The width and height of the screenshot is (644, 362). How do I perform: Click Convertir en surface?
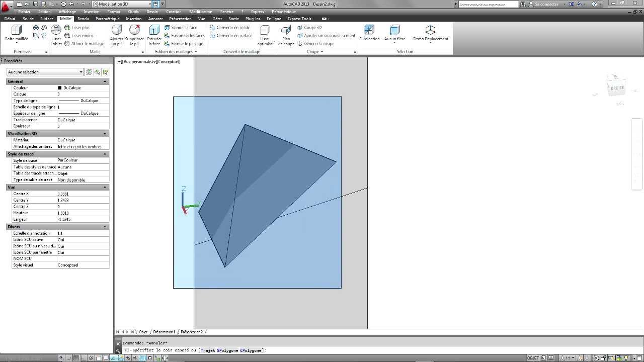pos(231,36)
